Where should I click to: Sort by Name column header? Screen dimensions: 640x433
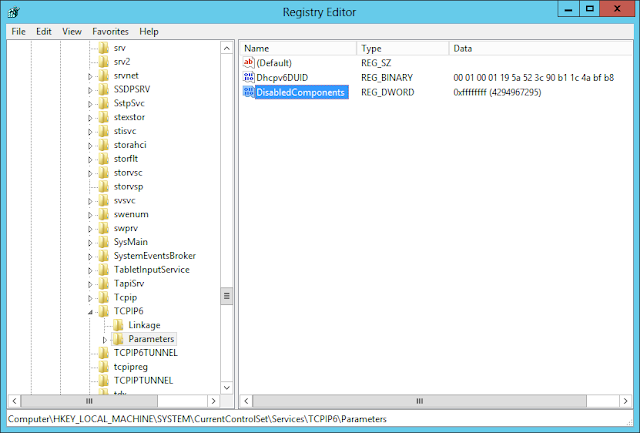point(299,48)
